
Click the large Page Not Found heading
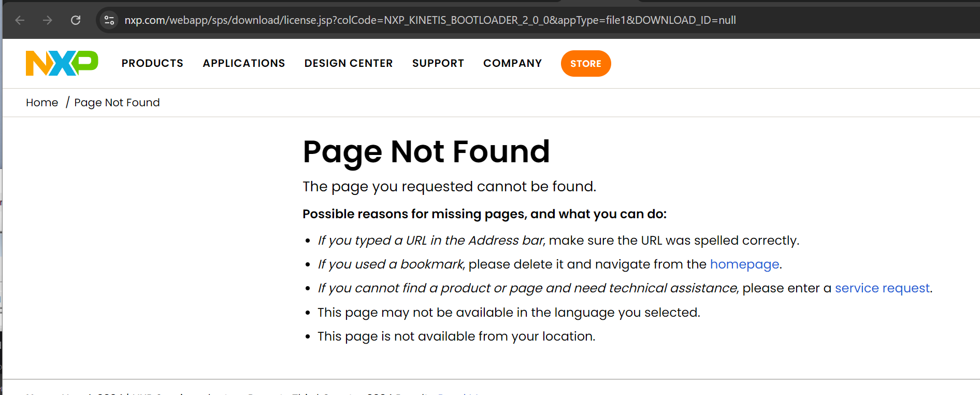426,151
